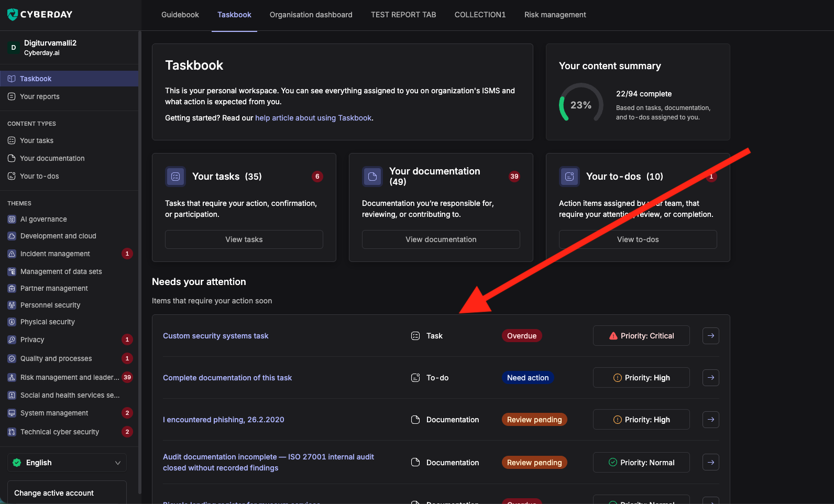Select the AI governance theme icon
834x504 pixels.
pos(12,219)
